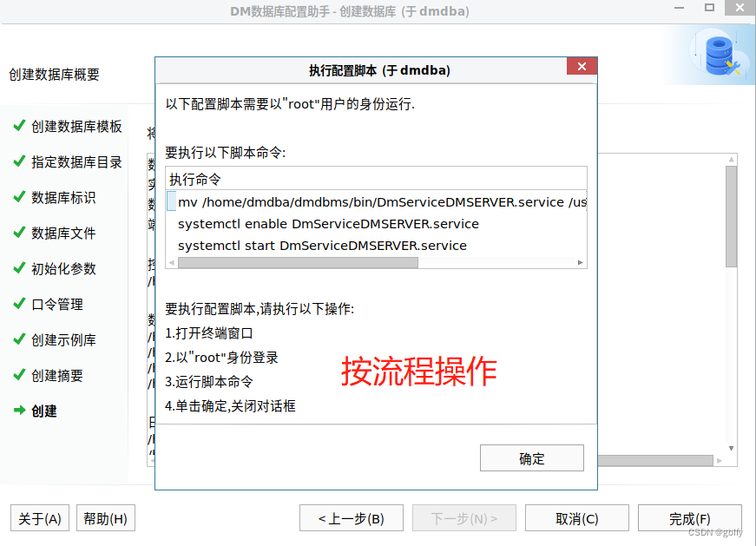Click the summary panel horizontal scrollbar thumb
The image size is (756, 546).
point(655,461)
